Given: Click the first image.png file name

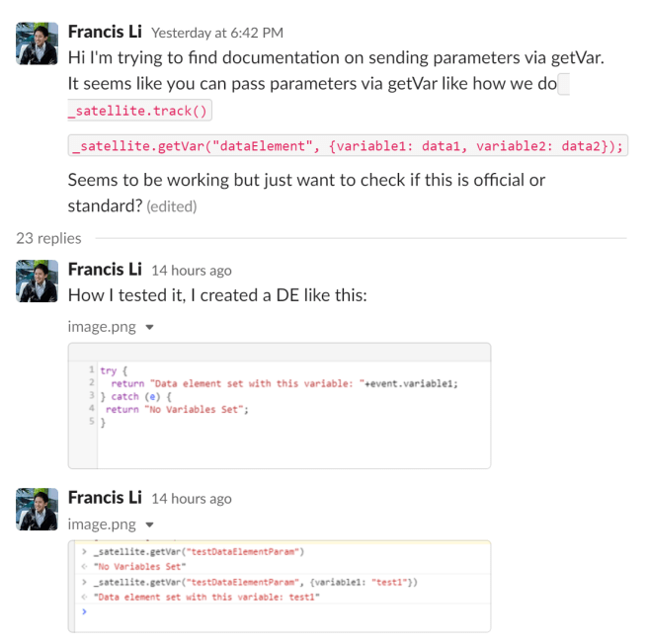Looking at the screenshot, I should 102,326.
